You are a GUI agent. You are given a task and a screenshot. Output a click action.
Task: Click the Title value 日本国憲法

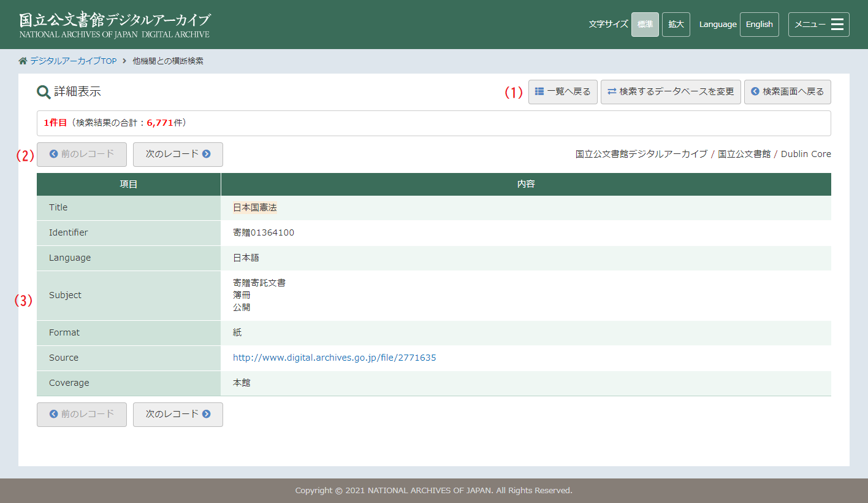pyautogui.click(x=254, y=208)
